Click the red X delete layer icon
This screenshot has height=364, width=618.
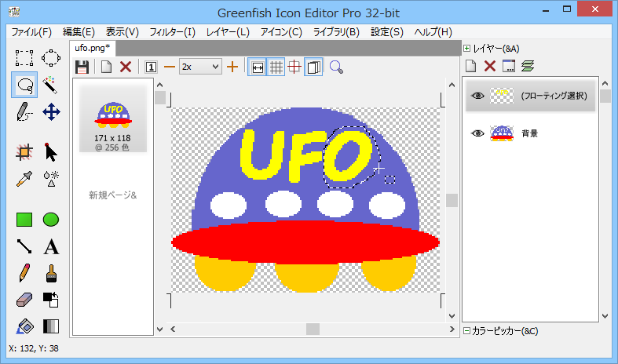489,67
